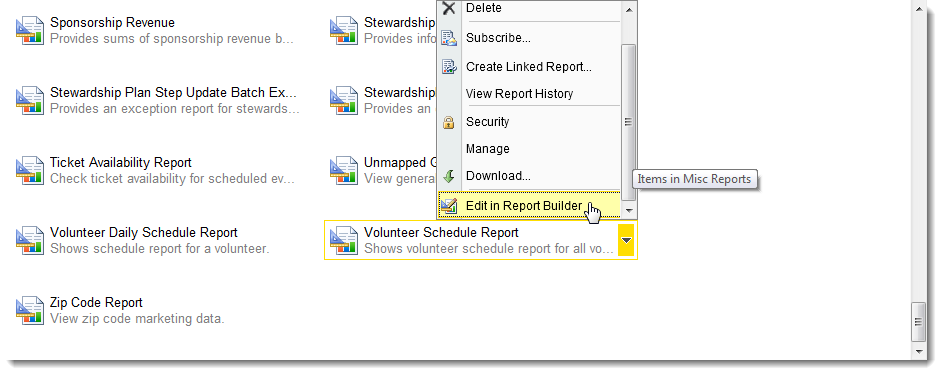Click the Ticket Availability Report icon

click(29, 171)
